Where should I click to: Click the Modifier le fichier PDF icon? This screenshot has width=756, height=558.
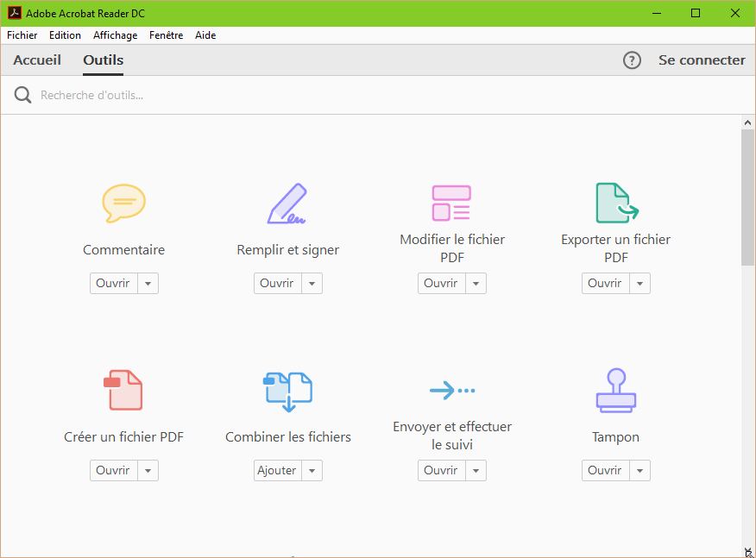coord(451,204)
